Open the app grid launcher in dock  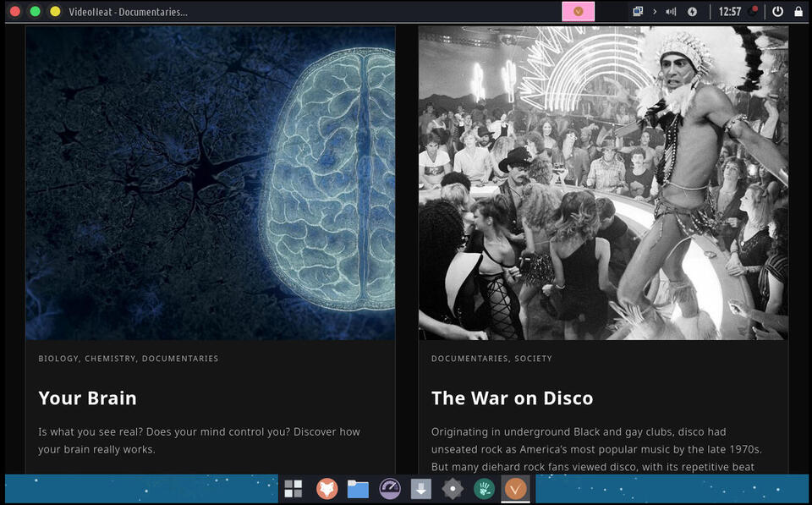pyautogui.click(x=293, y=489)
